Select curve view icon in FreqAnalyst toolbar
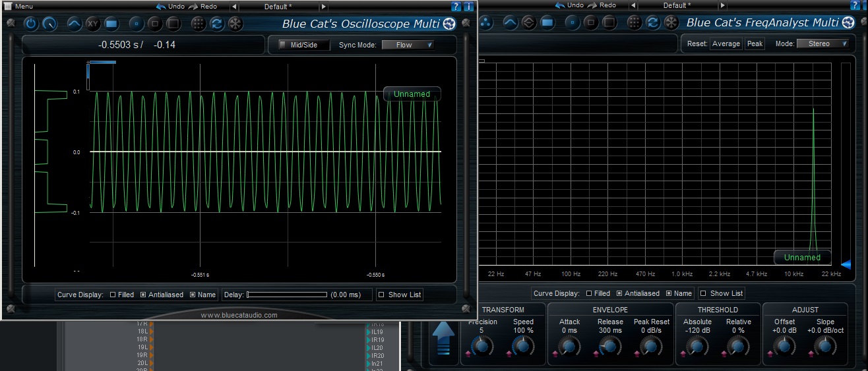The height and width of the screenshot is (371, 868). (511, 23)
